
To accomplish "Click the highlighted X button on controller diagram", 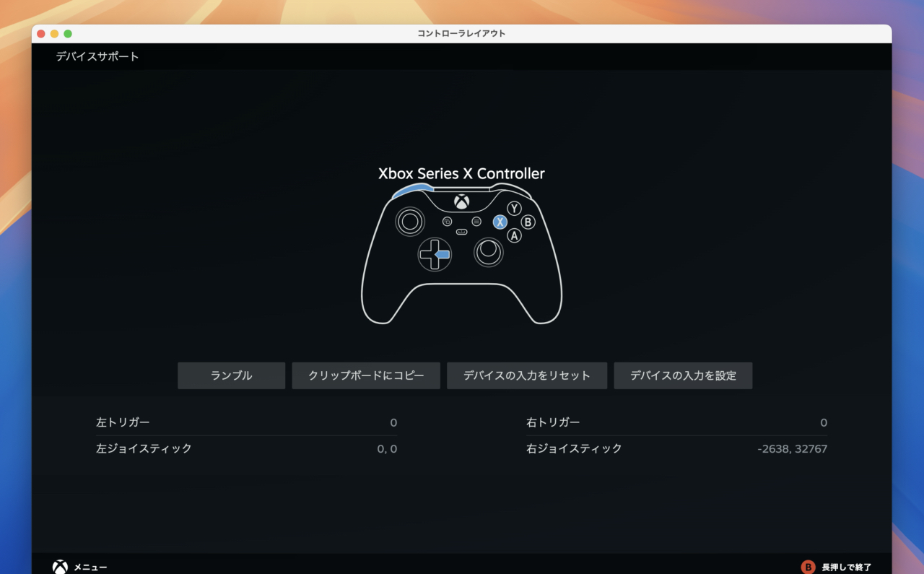I will pyautogui.click(x=500, y=222).
